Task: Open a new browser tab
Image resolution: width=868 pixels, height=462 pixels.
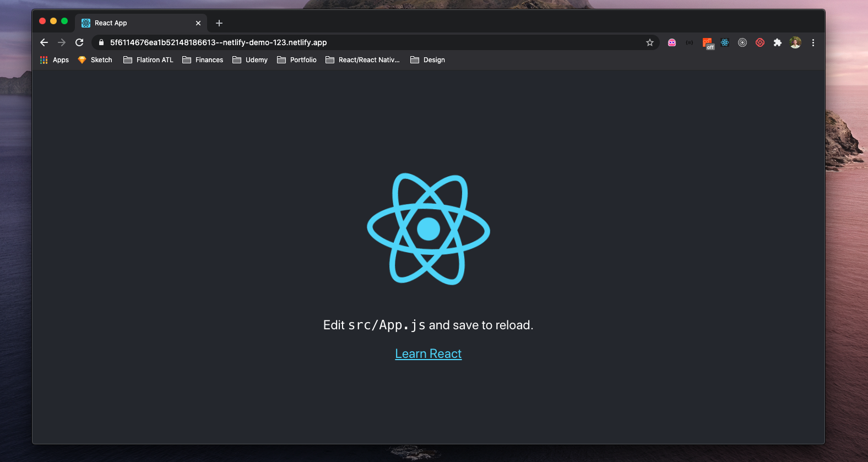Action: coord(219,23)
